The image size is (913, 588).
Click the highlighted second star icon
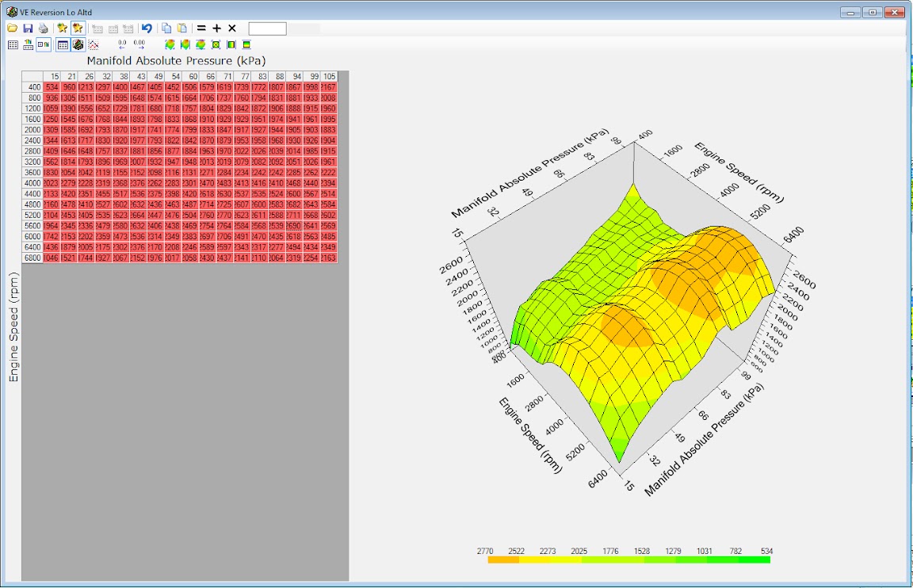(78, 28)
